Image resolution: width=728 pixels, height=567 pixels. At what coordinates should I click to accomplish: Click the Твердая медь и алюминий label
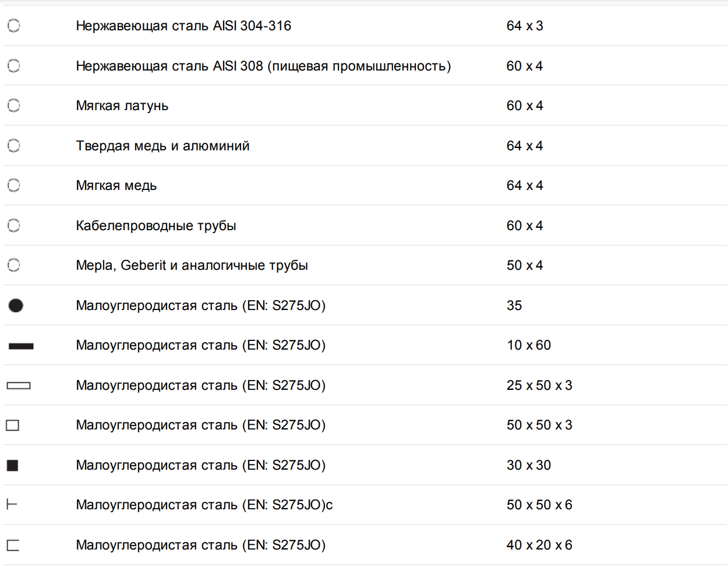pyautogui.click(x=162, y=146)
